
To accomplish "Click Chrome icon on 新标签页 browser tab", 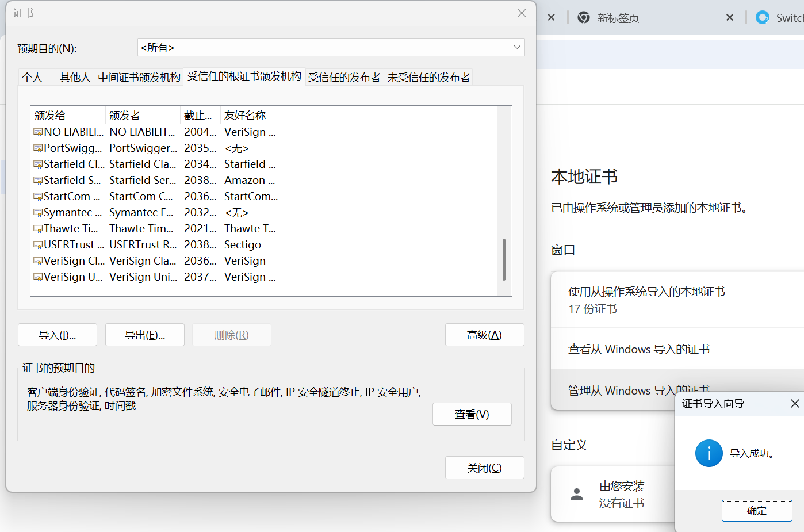I will point(584,17).
